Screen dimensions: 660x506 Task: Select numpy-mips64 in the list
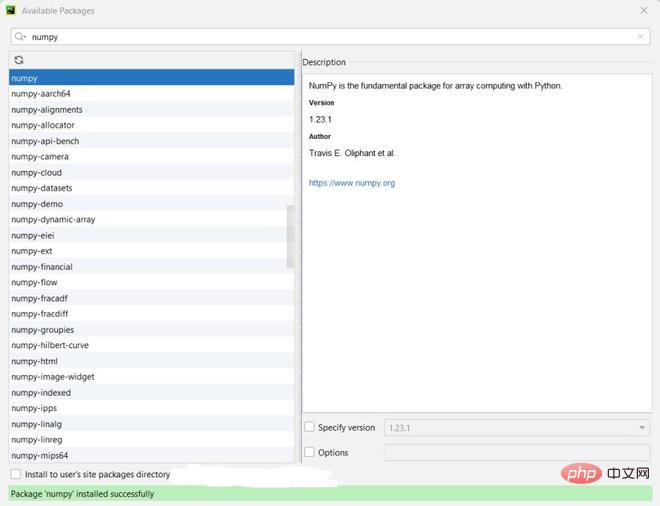(152, 455)
